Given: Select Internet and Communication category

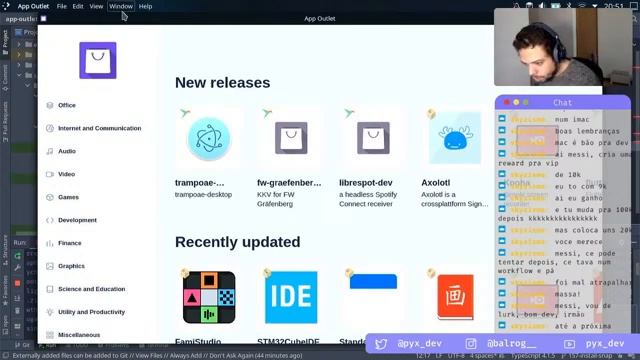Looking at the screenshot, I should (x=100, y=128).
